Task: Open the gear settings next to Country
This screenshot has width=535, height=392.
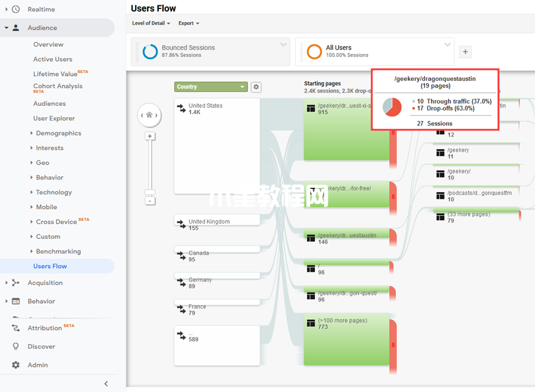Action: 256,87
